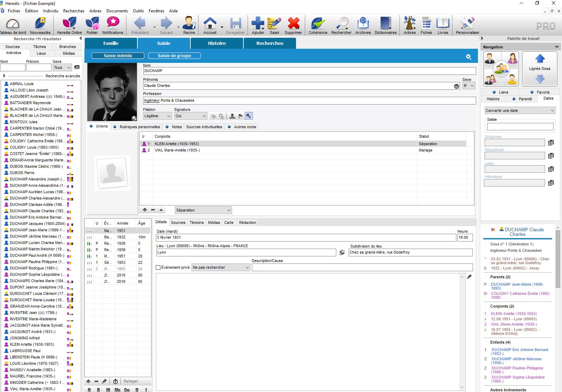Click the Nom search input field
The image size is (562, 392).
pos(13,67)
